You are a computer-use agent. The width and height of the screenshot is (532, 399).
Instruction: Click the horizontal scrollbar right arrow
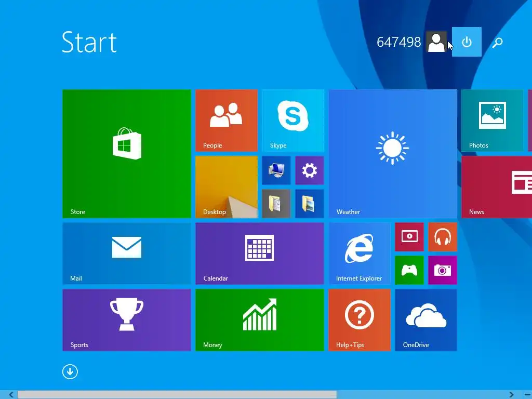[x=511, y=395]
